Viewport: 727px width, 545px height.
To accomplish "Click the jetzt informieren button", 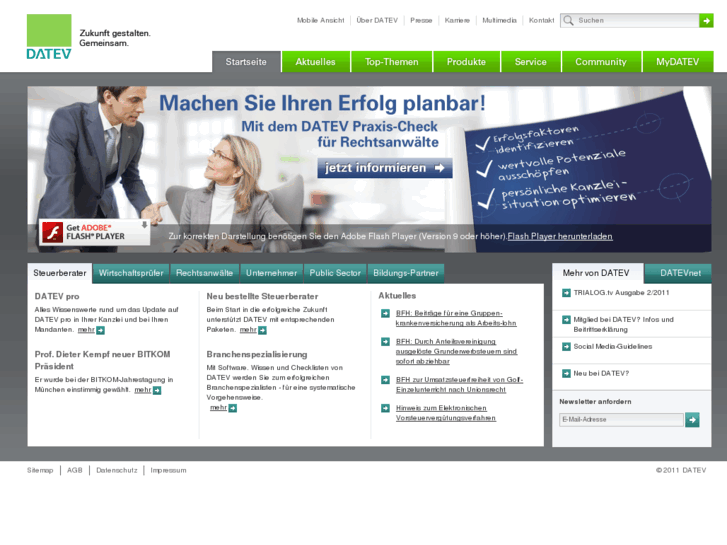I will click(385, 168).
